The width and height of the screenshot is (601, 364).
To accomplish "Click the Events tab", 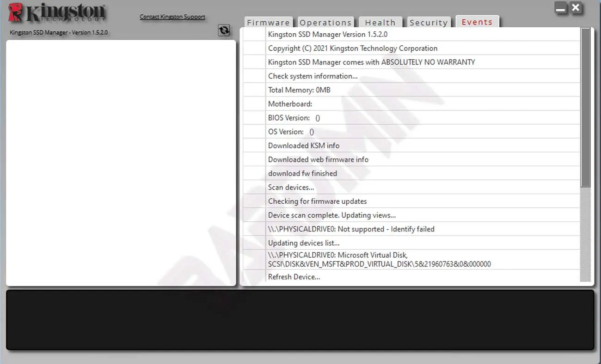I will [477, 22].
